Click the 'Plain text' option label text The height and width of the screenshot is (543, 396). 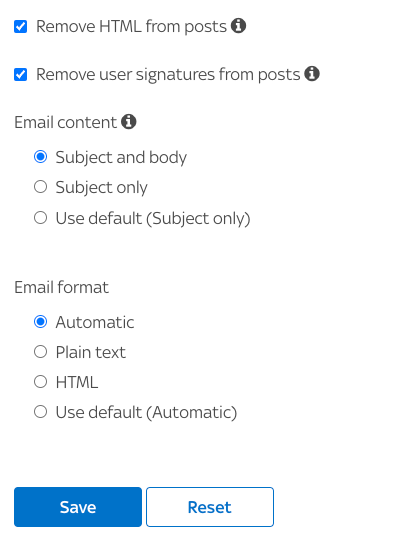coord(91,352)
